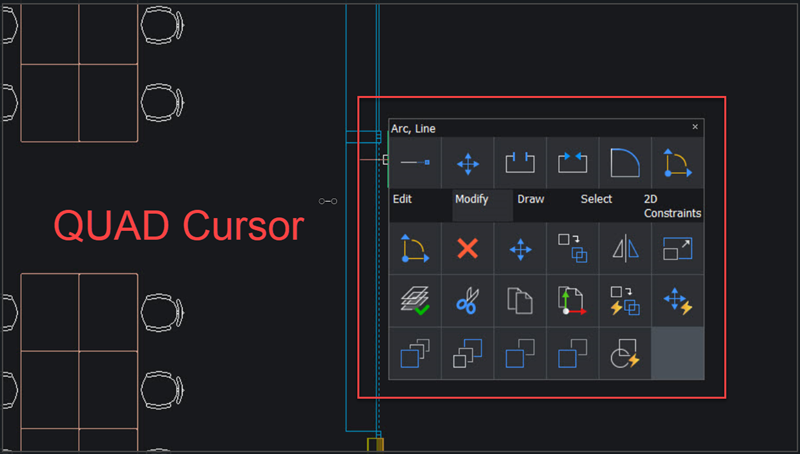Click the Copy Guided icon with lightning
800x454 pixels.
point(625,301)
